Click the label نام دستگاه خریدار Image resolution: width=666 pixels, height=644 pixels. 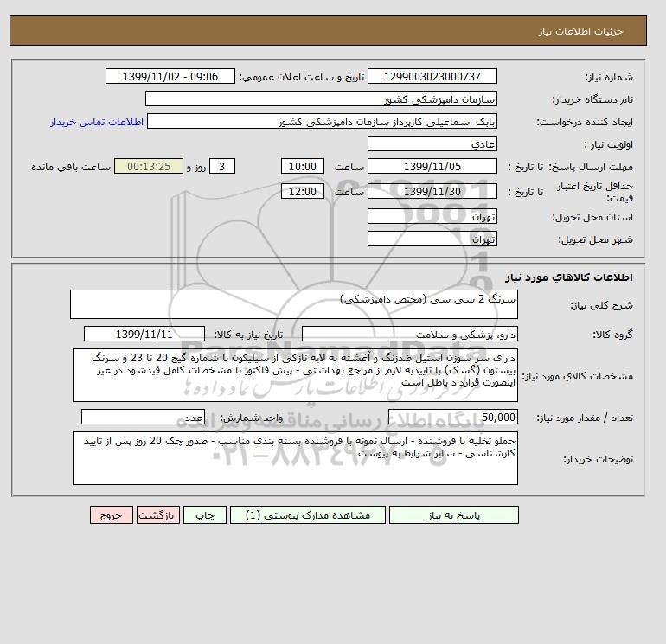tap(592, 99)
